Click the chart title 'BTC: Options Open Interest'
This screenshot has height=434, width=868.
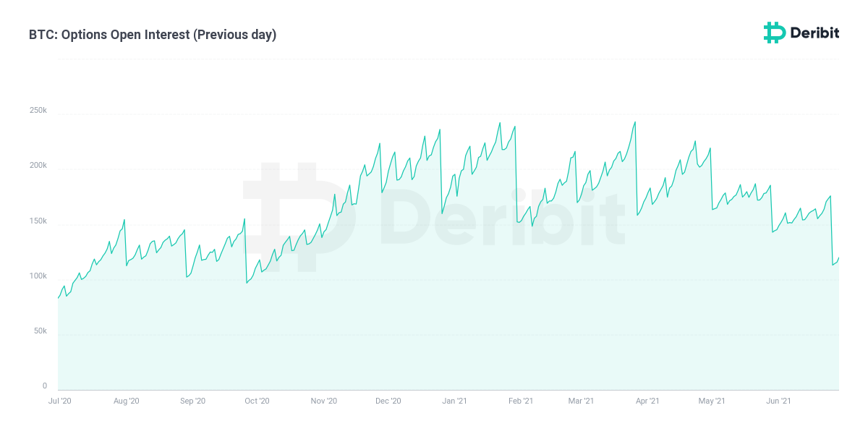153,35
